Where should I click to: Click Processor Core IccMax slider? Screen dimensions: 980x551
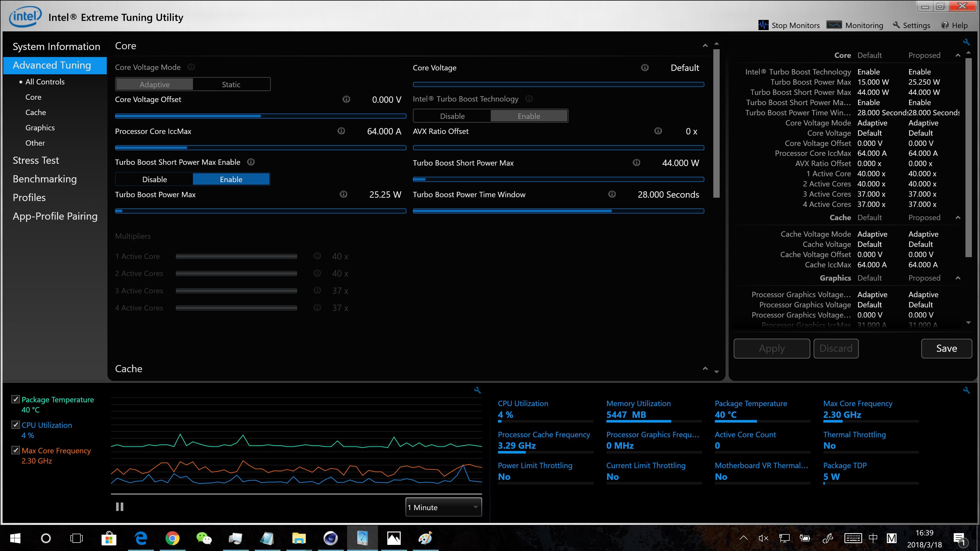pyautogui.click(x=261, y=147)
